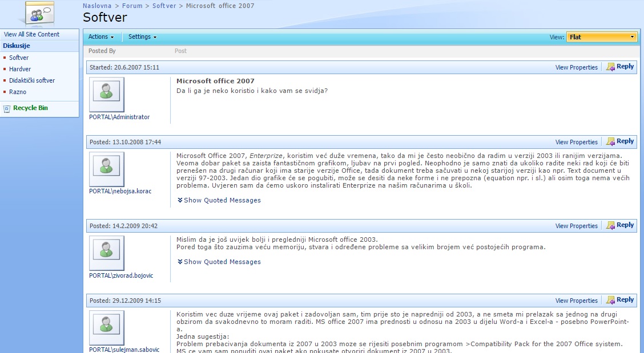Click the Microsoft office 2007 post title

click(x=215, y=81)
